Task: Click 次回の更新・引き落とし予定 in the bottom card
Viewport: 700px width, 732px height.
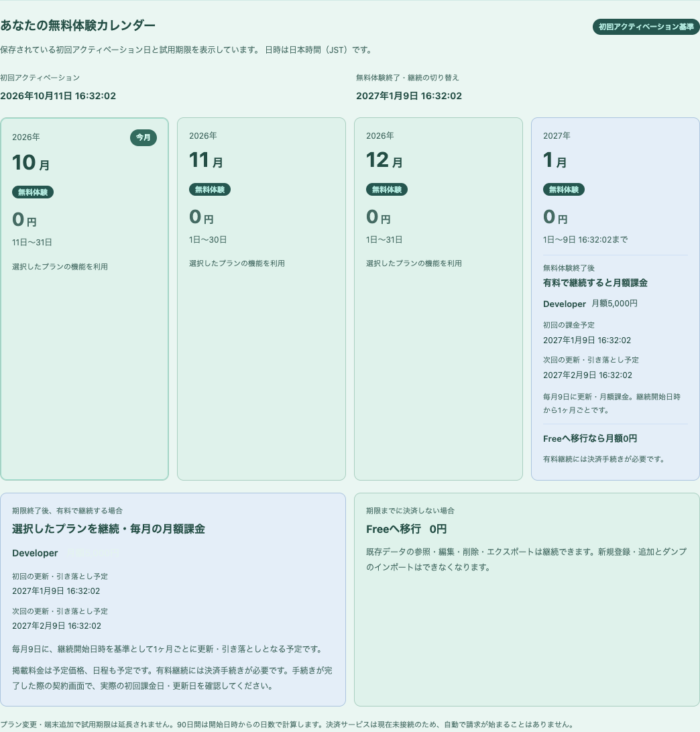Action: tap(60, 611)
